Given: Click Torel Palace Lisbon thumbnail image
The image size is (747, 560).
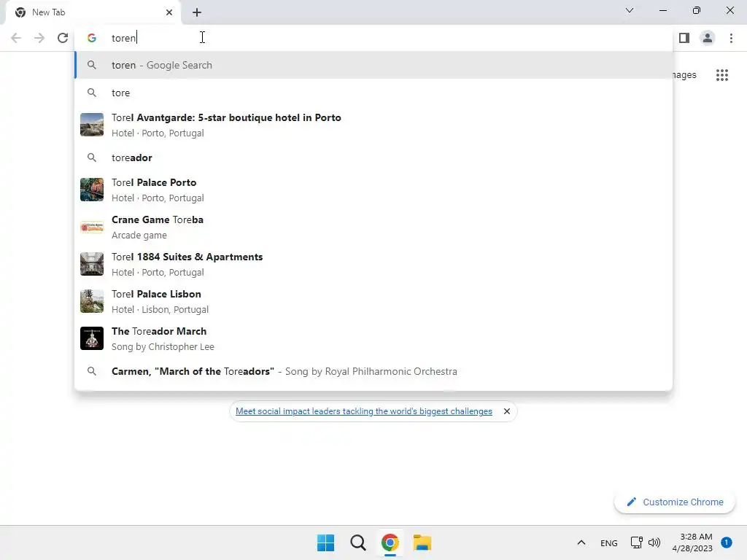Looking at the screenshot, I should coord(91,301).
